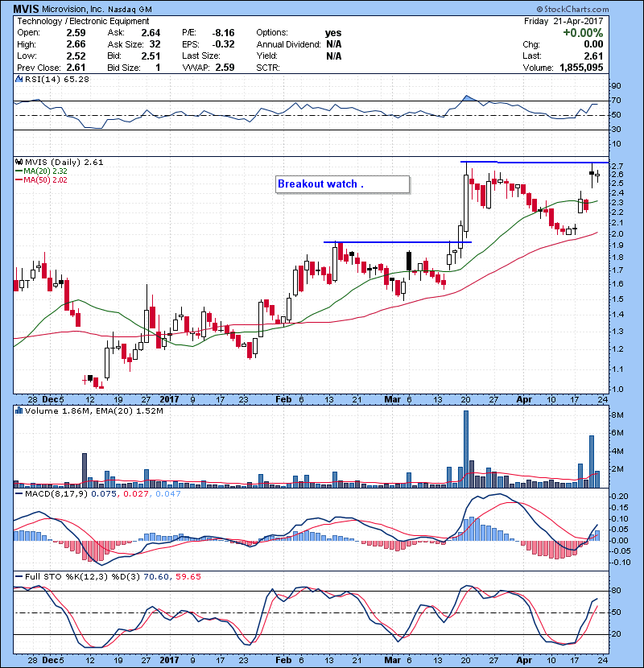Click the VWAP value 2.59
The height and width of the screenshot is (668, 644).
[x=225, y=68]
